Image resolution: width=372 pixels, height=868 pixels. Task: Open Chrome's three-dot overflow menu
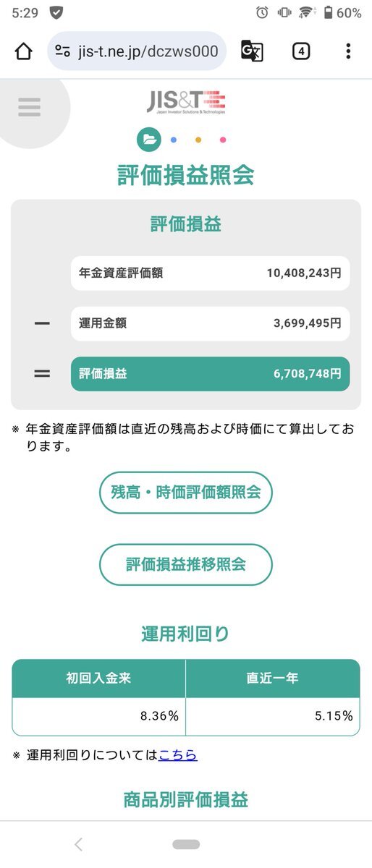tap(348, 51)
